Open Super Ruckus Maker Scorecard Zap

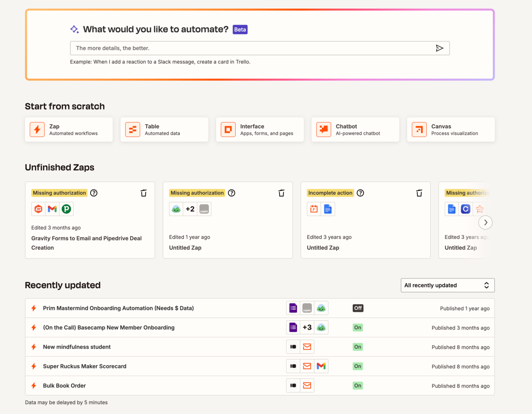click(84, 366)
